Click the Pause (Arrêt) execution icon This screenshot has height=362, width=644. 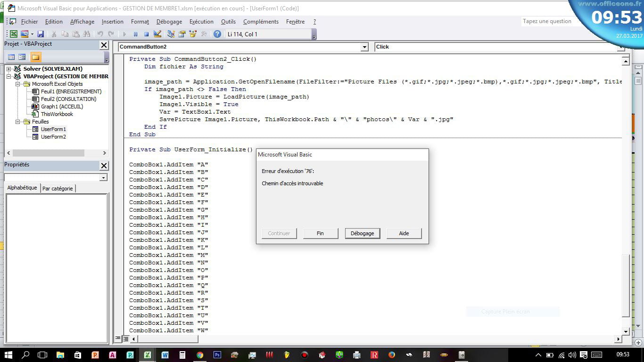coord(135,34)
